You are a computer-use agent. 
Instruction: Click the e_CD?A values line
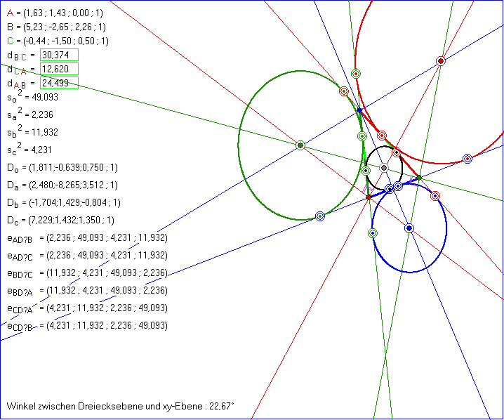click(88, 308)
